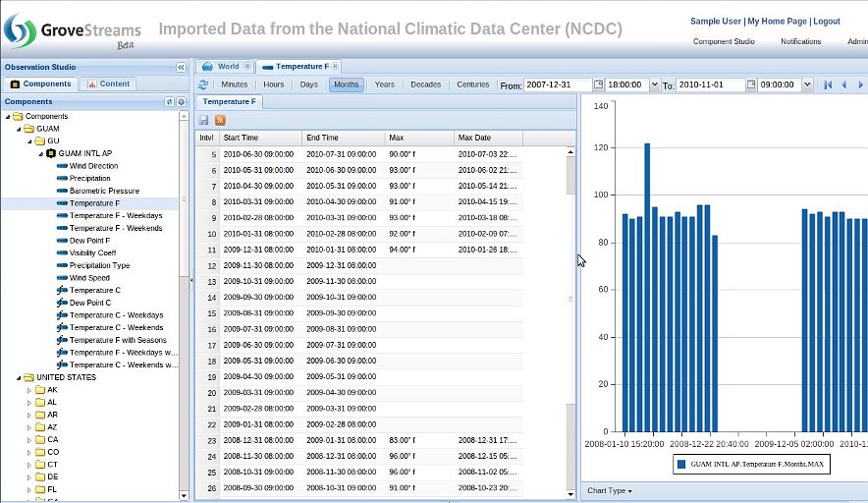The image size is (868, 503).
Task: Toggle the Years interval button
Action: click(x=384, y=85)
